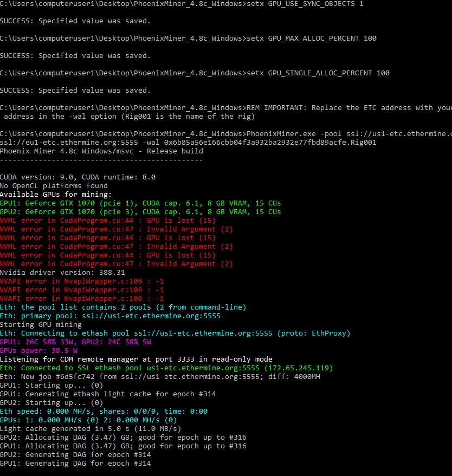Click the GPU2 GeForce GTX 1070 (pcie 3) line

(x=140, y=212)
